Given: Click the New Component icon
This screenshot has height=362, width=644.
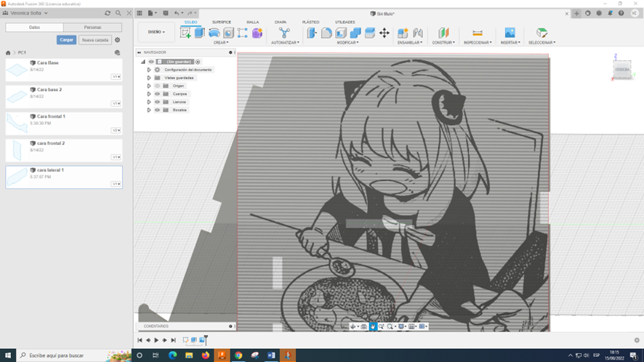Looking at the screenshot, I should [403, 33].
